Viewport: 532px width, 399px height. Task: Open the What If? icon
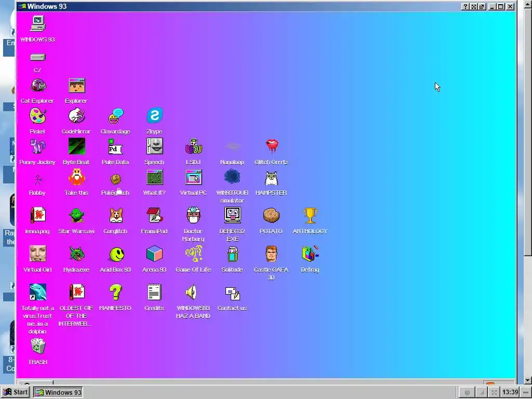point(155,177)
